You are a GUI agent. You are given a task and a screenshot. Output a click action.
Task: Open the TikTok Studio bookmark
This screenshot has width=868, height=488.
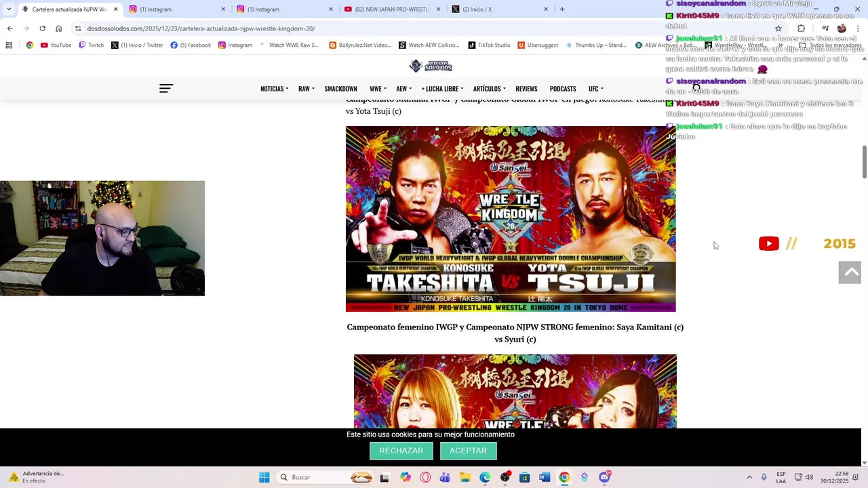[x=489, y=45]
